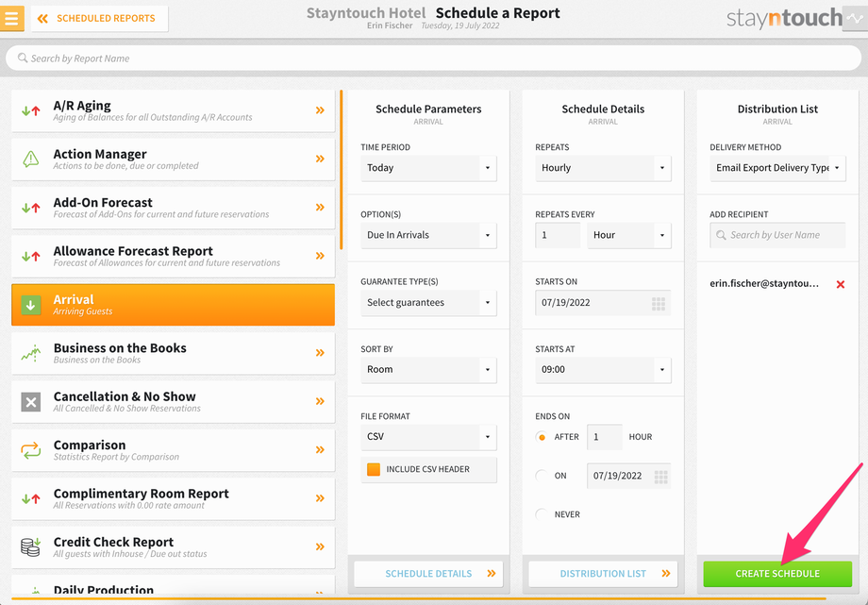This screenshot has height=605, width=868.
Task: Open Complimentary Room Report chevron
Action: [x=320, y=498]
